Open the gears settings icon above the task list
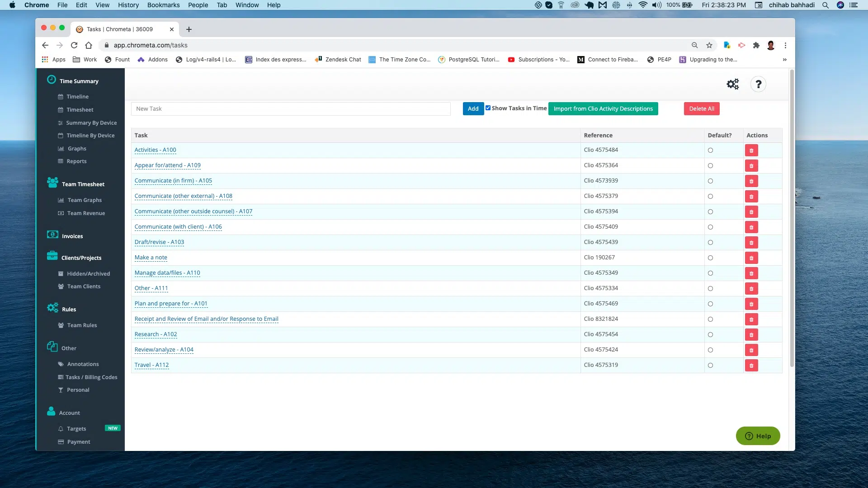Viewport: 868px width, 488px height. pos(733,84)
